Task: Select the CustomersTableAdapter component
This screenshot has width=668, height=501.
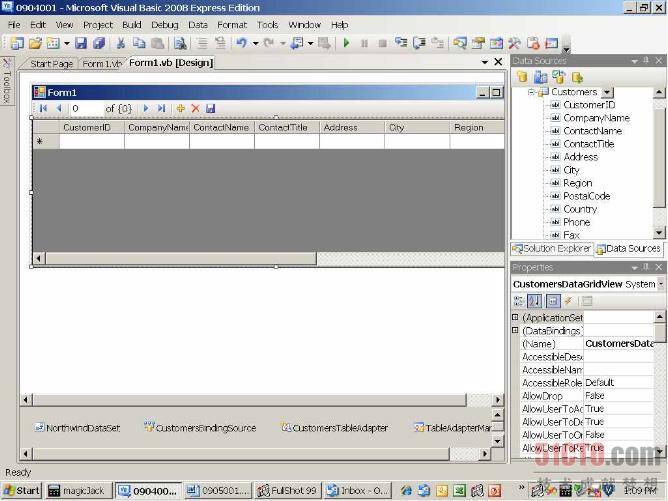Action: click(x=334, y=428)
